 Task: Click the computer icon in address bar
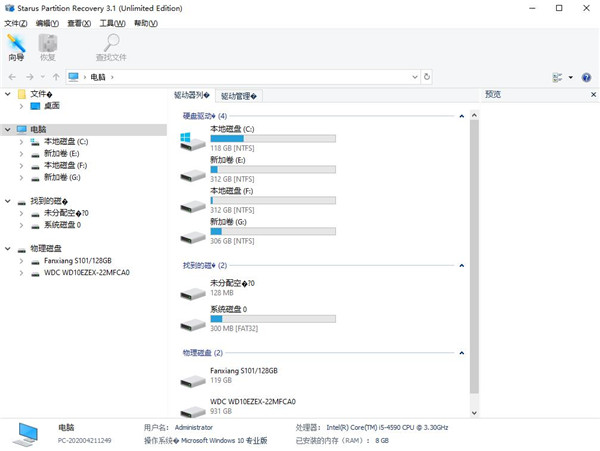(x=73, y=77)
